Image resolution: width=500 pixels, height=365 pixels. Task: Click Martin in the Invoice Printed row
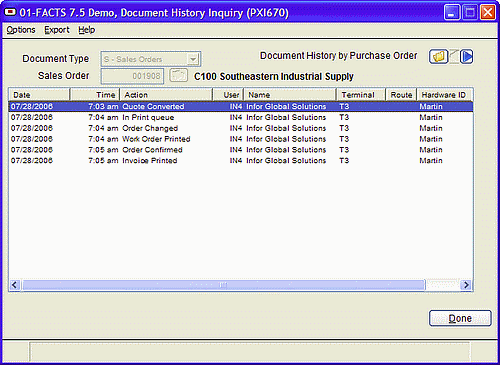click(x=431, y=160)
